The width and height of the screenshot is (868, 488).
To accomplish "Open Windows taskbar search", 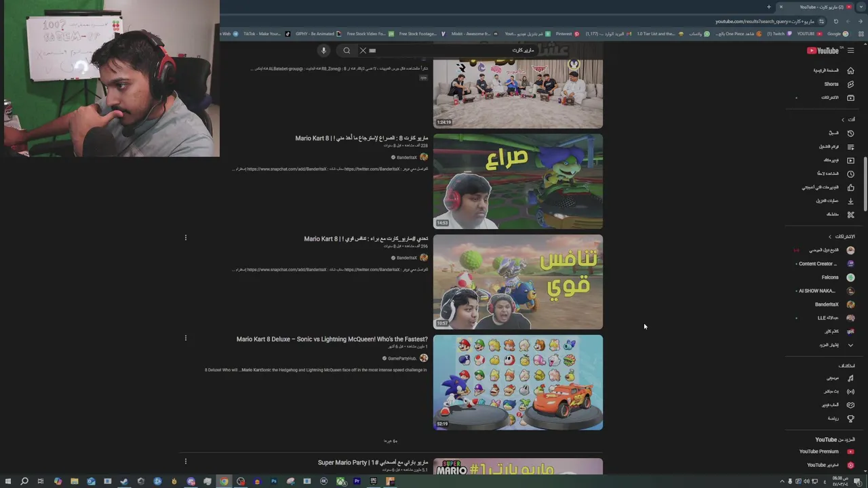I will pyautogui.click(x=24, y=481).
